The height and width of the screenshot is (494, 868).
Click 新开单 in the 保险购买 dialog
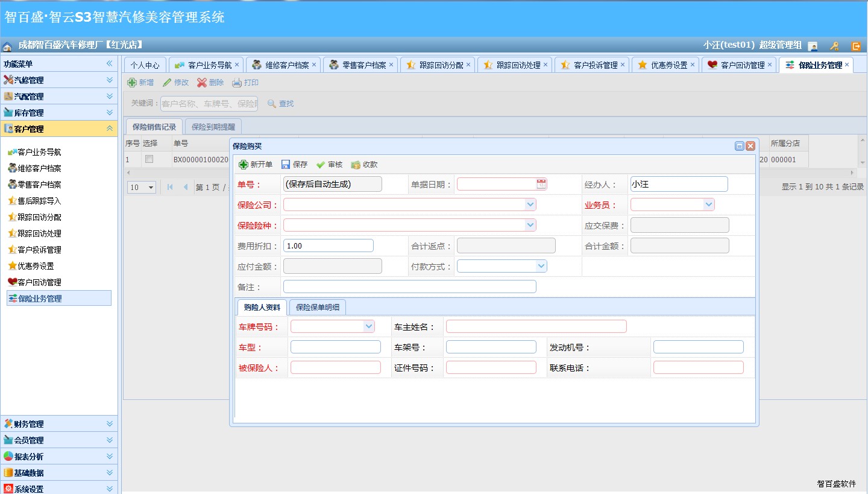click(x=256, y=165)
